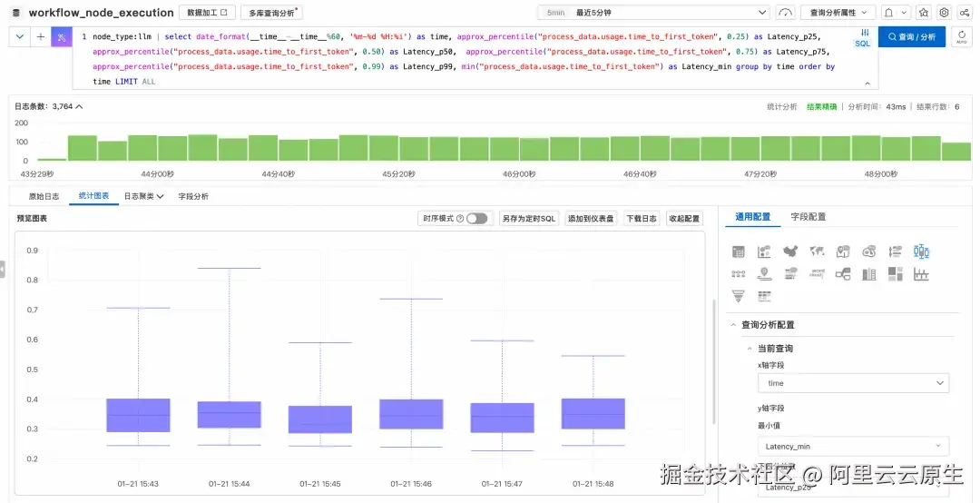Click the 多库查询分析 button
This screenshot has width=980, height=503.
pyautogui.click(x=272, y=13)
